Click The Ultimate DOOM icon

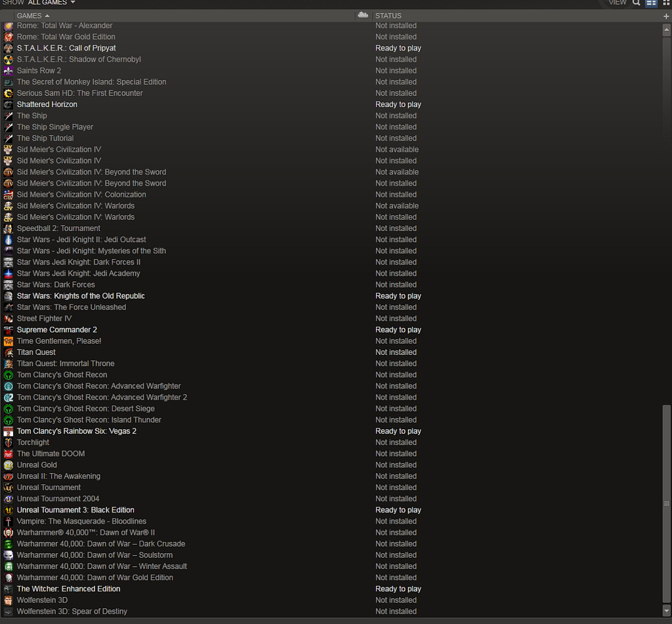8,454
